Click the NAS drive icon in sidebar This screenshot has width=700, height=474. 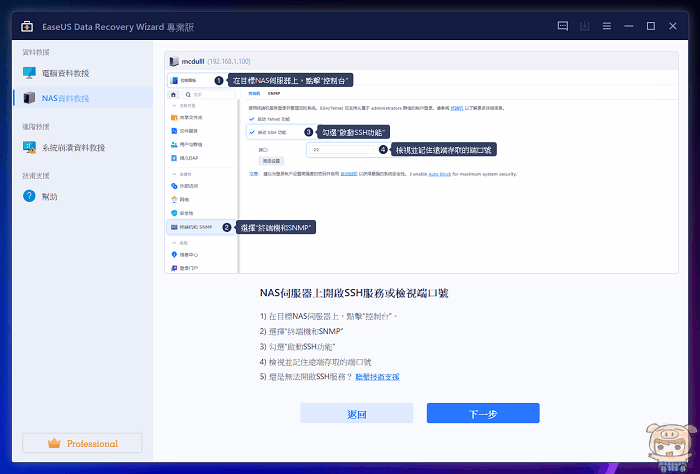29,98
